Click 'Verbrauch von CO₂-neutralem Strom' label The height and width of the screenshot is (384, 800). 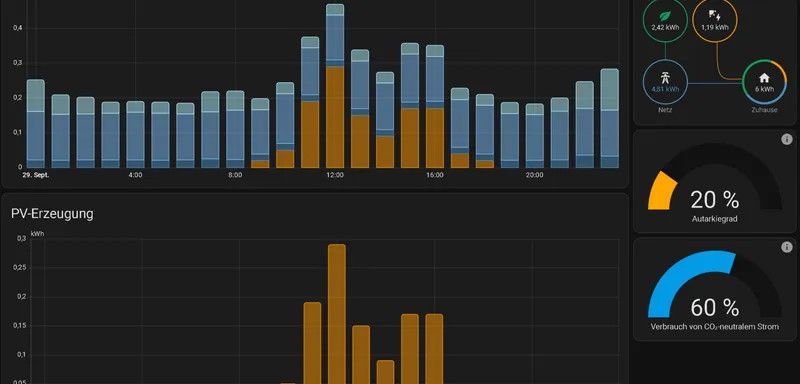(x=714, y=326)
